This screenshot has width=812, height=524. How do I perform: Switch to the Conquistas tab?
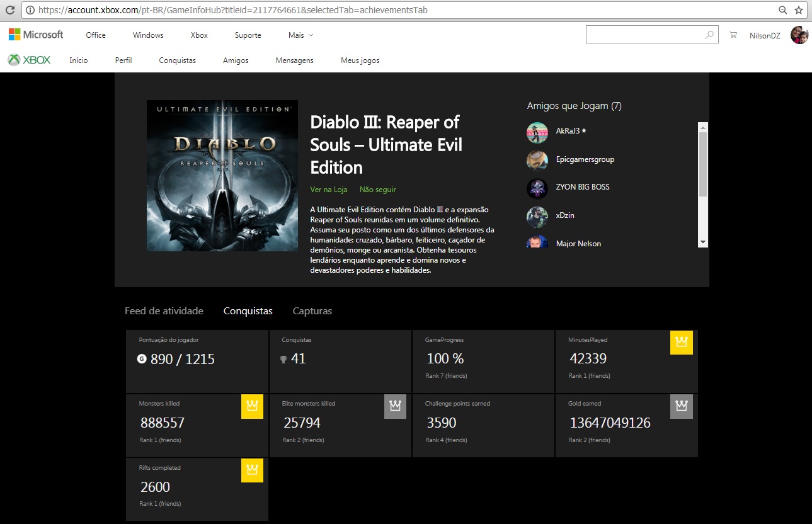click(248, 310)
